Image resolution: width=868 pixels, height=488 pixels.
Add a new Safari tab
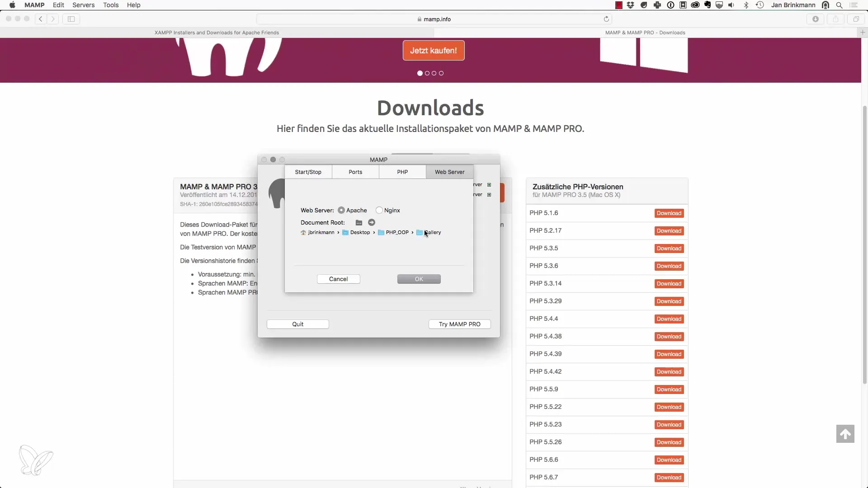[863, 33]
